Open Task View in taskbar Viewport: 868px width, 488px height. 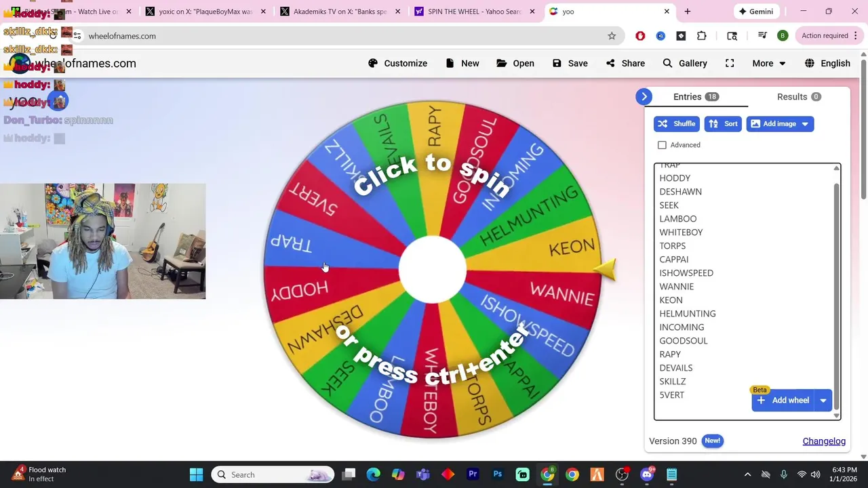(x=349, y=474)
